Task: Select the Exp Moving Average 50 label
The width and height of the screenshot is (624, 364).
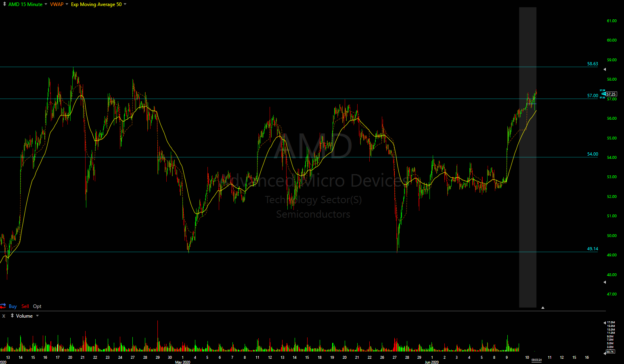Action: coord(96,4)
